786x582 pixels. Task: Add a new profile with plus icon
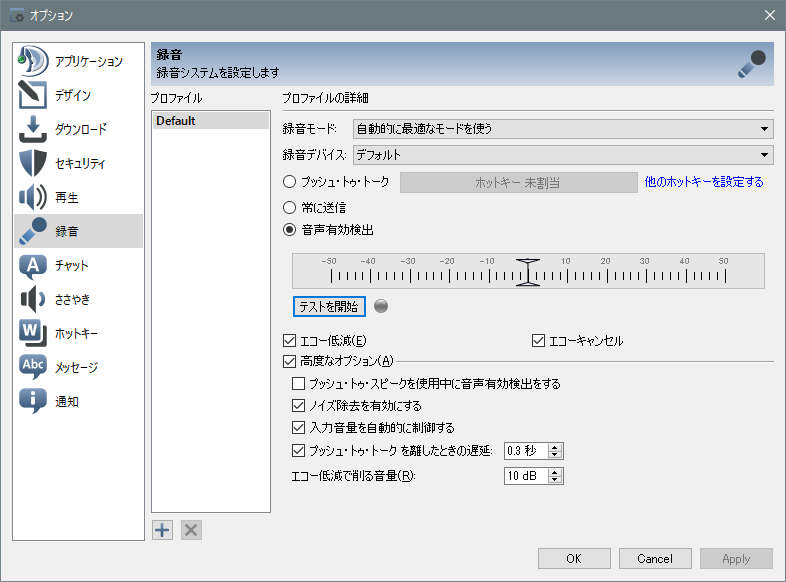[162, 530]
